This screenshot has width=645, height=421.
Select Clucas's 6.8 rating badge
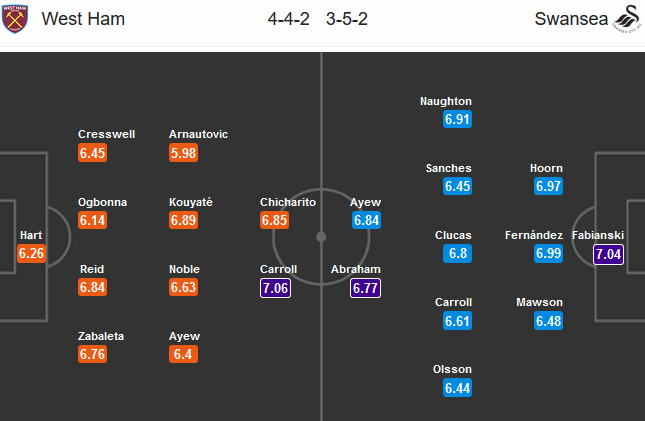(x=458, y=254)
